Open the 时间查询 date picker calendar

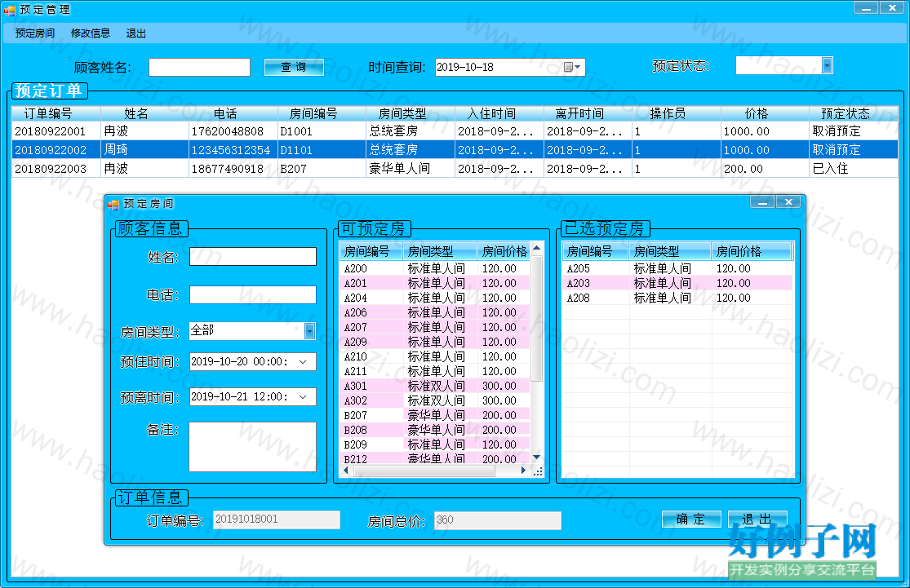point(572,67)
